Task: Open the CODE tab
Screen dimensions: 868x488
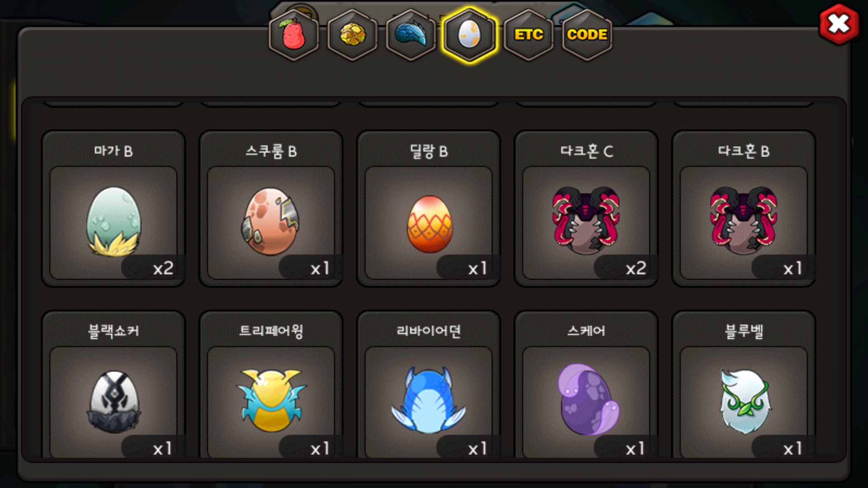Action: point(587,35)
